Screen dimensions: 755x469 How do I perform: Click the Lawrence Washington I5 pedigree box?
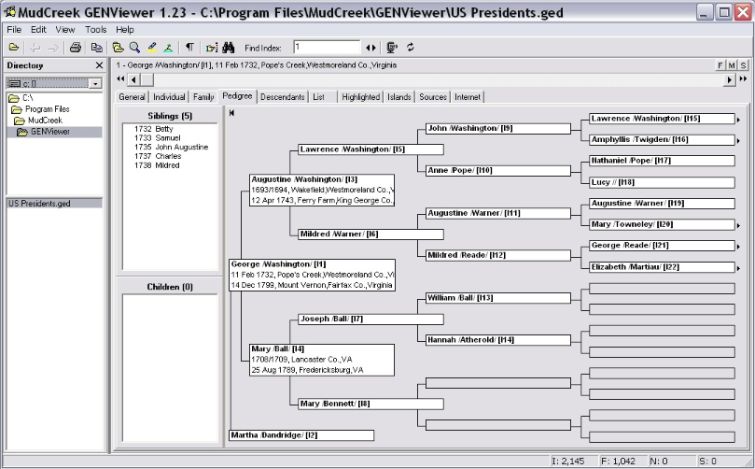pos(371,149)
